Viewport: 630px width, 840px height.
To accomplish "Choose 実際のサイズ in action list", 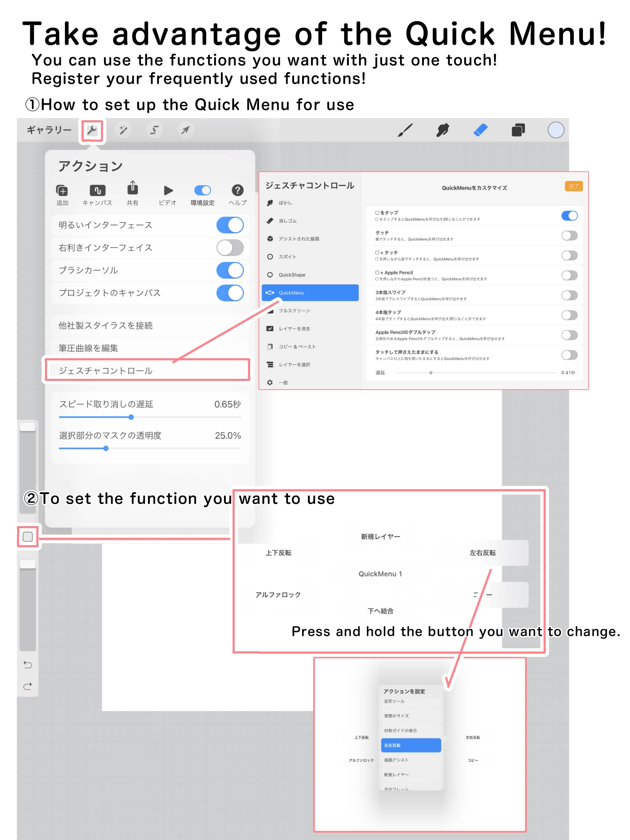I will coord(411,716).
